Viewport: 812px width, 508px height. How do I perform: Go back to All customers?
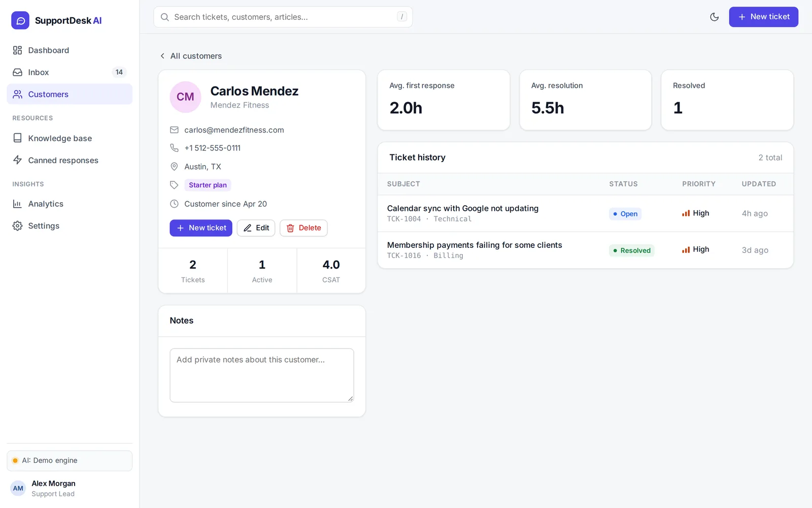(x=191, y=56)
